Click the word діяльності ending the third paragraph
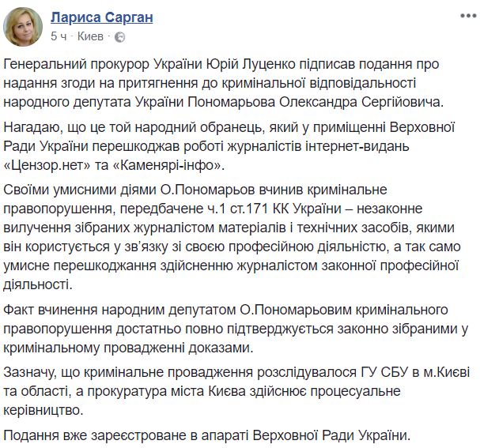 pos(38,285)
